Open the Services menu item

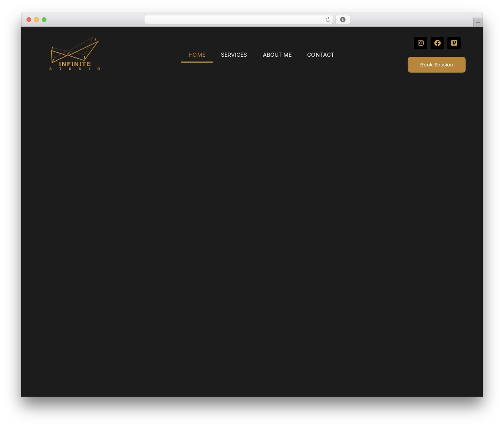(234, 55)
